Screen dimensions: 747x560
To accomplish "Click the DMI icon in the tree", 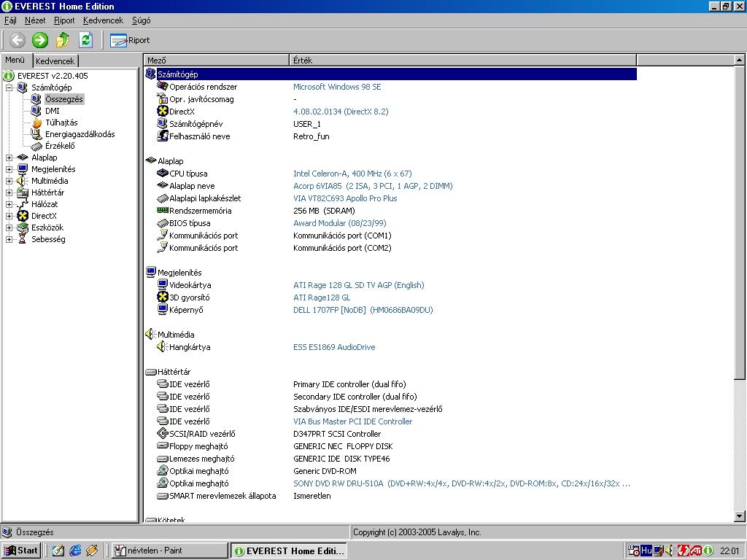I will click(36, 111).
